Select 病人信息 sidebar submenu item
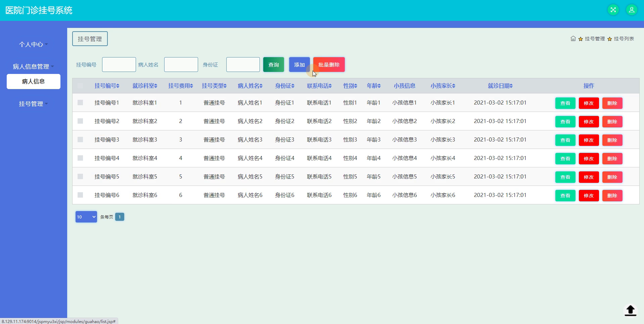Image resolution: width=644 pixels, height=324 pixels. click(34, 81)
